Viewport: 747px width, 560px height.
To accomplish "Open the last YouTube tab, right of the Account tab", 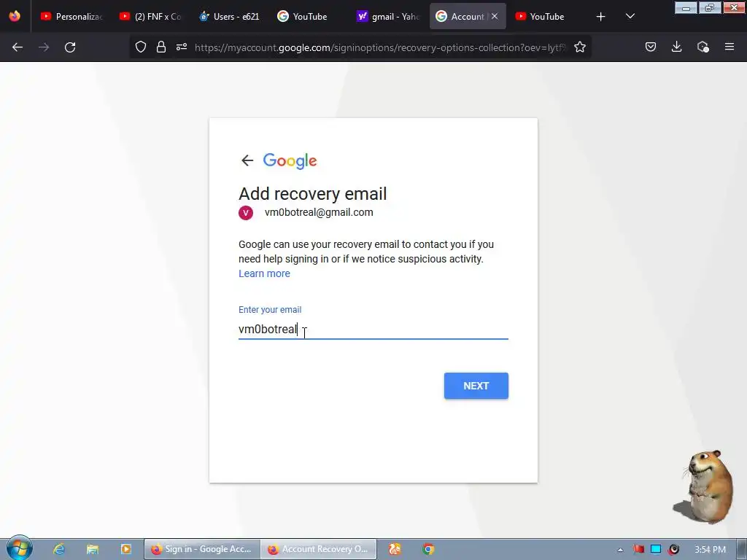I will point(546,16).
